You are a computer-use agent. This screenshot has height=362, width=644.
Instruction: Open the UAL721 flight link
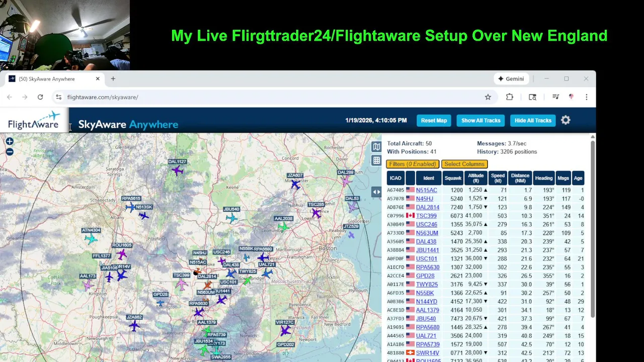coord(426,336)
